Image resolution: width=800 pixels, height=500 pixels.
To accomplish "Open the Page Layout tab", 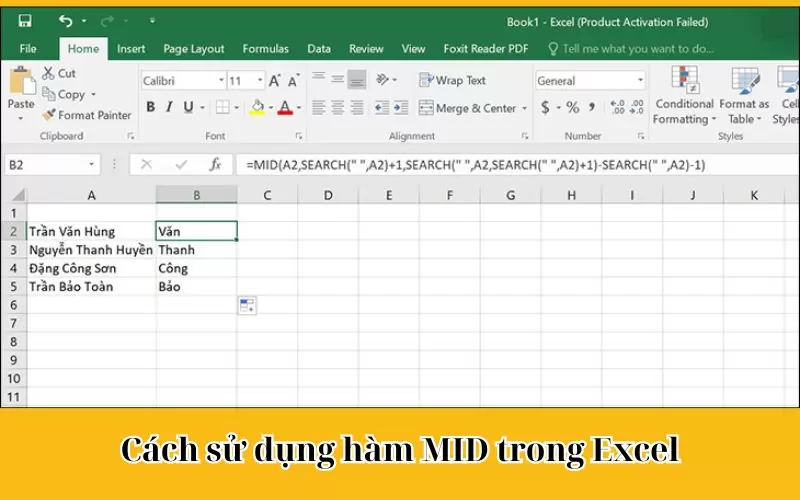I will pyautogui.click(x=194, y=49).
